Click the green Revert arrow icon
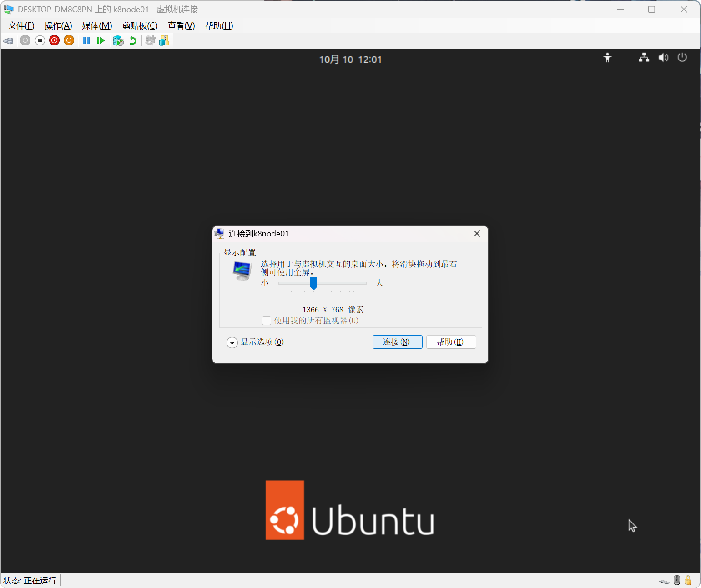 [133, 40]
